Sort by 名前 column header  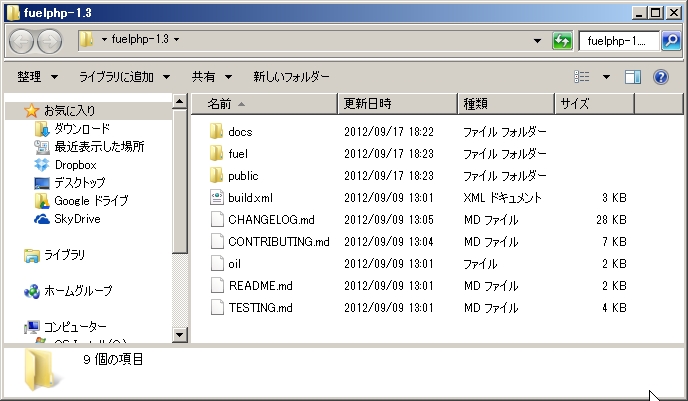coord(265,104)
